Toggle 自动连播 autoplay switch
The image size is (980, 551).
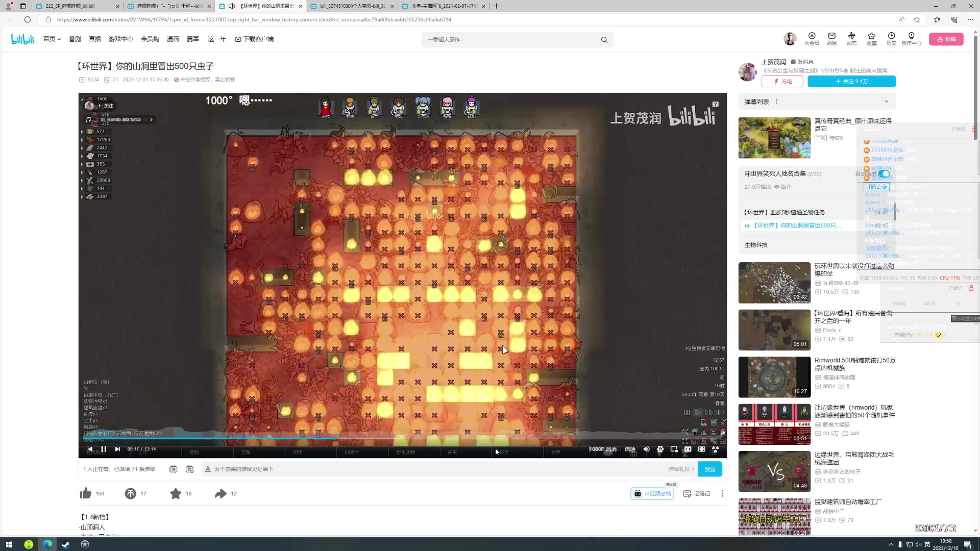point(884,174)
